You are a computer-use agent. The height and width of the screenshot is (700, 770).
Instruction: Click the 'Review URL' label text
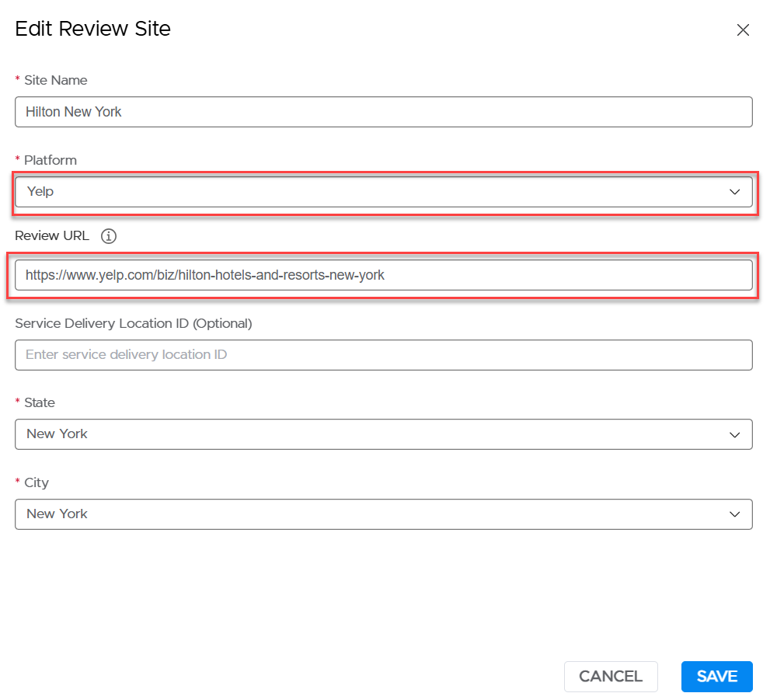[52, 236]
